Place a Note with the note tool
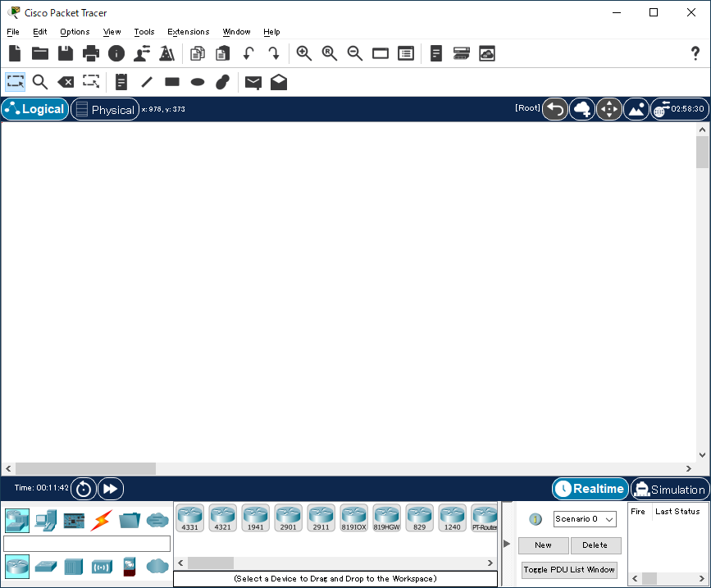Viewport: 711px width, 588px height. coord(121,82)
